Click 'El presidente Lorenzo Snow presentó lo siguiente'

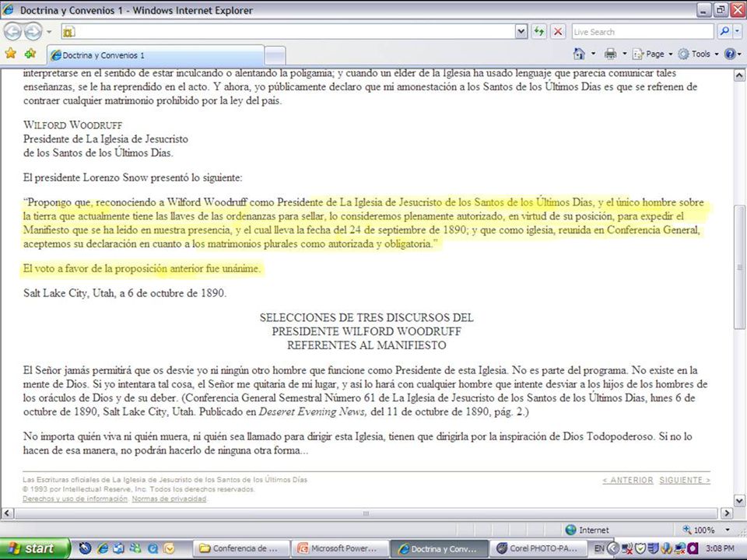(132, 177)
